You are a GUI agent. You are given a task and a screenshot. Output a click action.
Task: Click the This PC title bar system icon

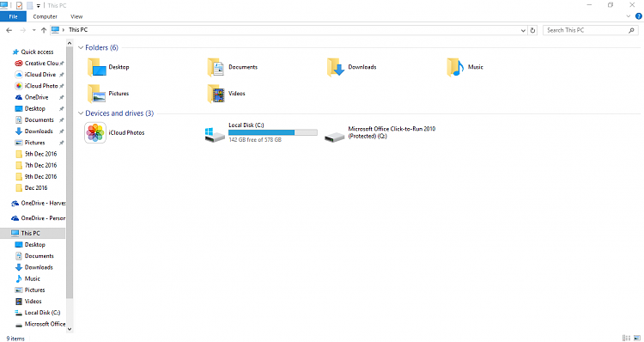[x=4, y=5]
